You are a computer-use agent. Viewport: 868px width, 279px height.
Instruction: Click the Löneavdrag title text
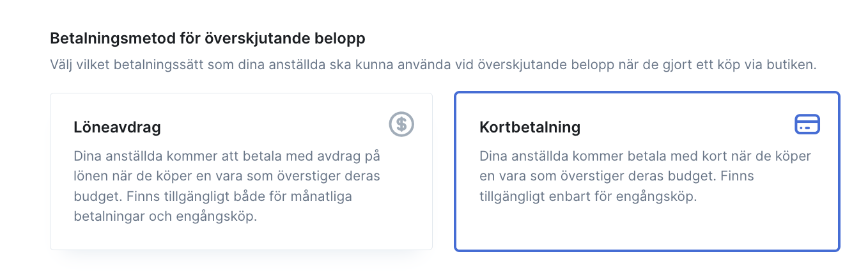tap(117, 127)
